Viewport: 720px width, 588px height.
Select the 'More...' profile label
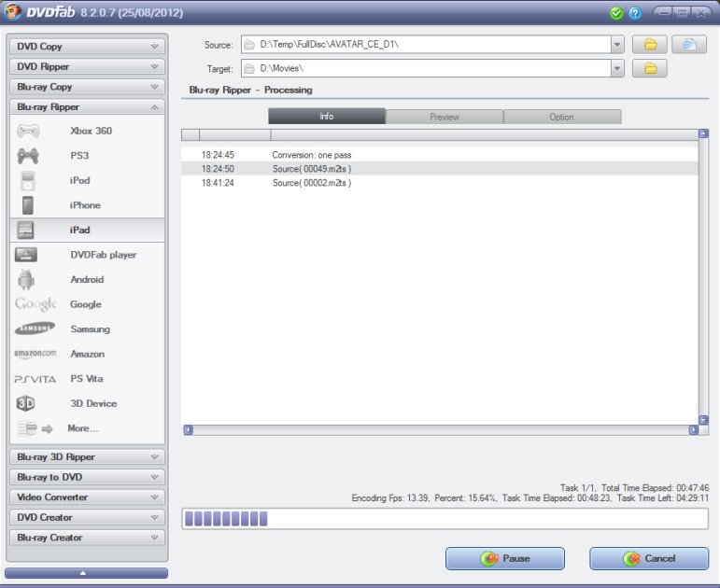[x=83, y=428]
